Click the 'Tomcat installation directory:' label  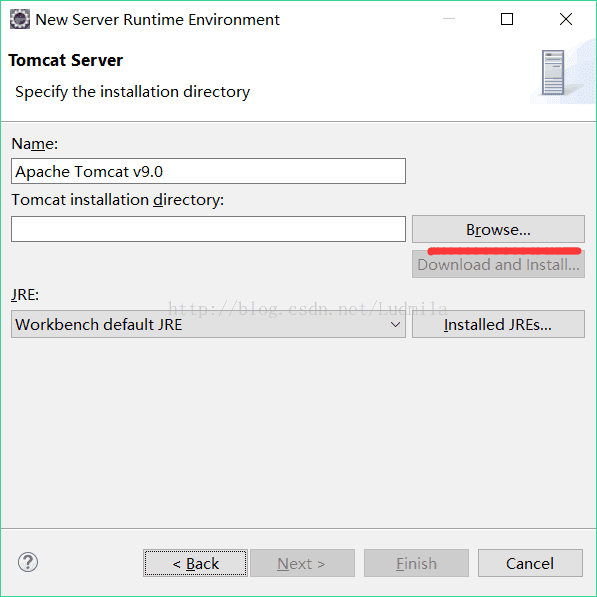click(x=118, y=200)
